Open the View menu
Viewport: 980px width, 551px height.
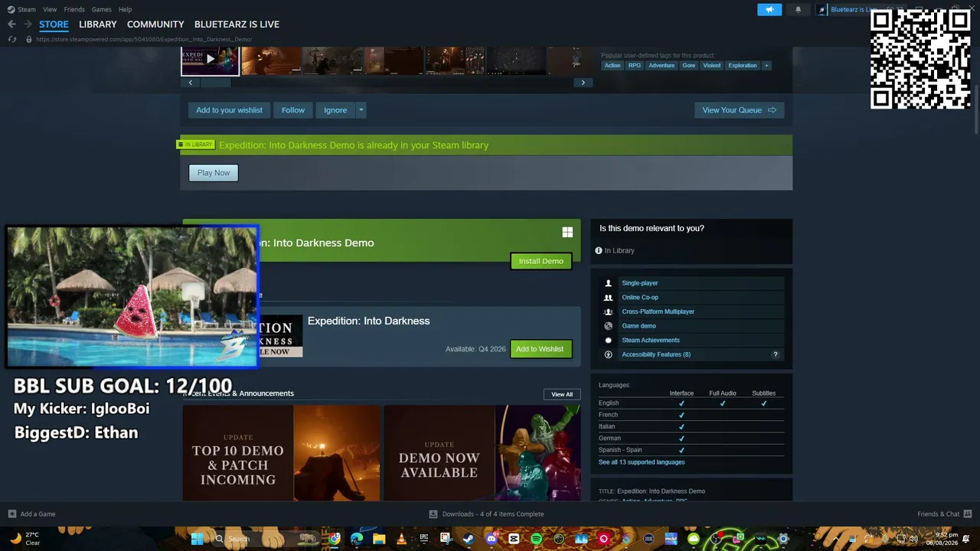click(x=50, y=9)
